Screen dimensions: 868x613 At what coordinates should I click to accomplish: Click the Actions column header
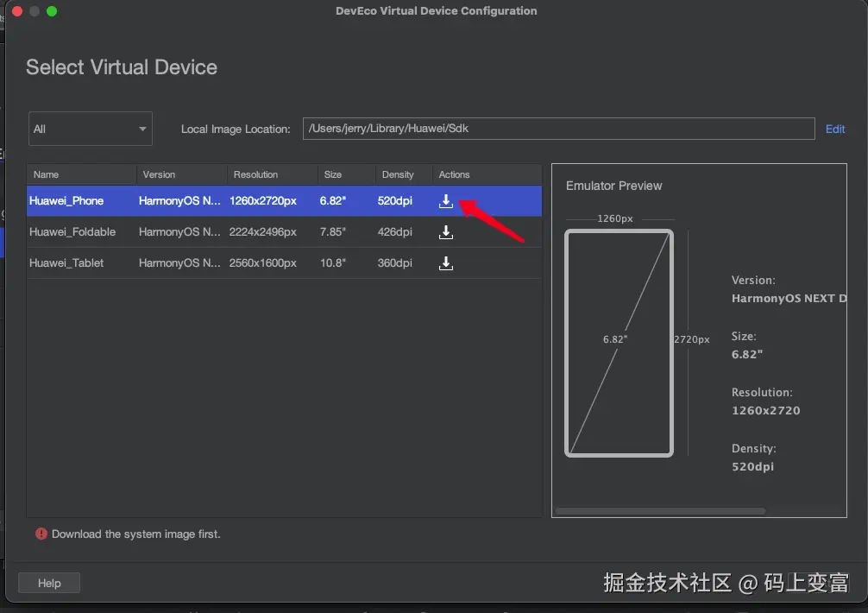click(487, 174)
